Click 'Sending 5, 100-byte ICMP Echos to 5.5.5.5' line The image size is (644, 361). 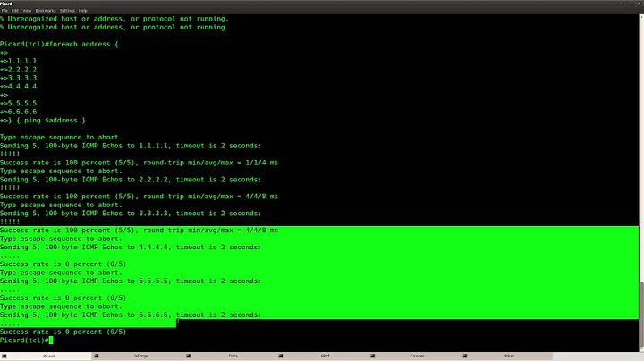[x=131, y=281]
